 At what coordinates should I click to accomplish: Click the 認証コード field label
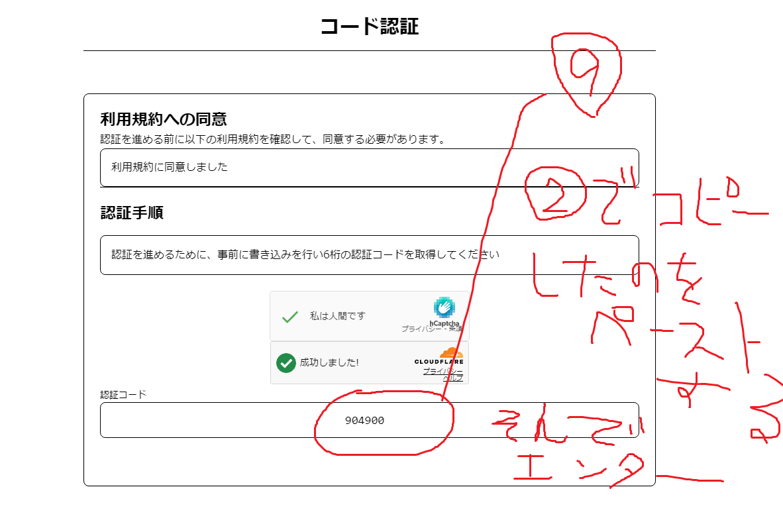pyautogui.click(x=123, y=394)
